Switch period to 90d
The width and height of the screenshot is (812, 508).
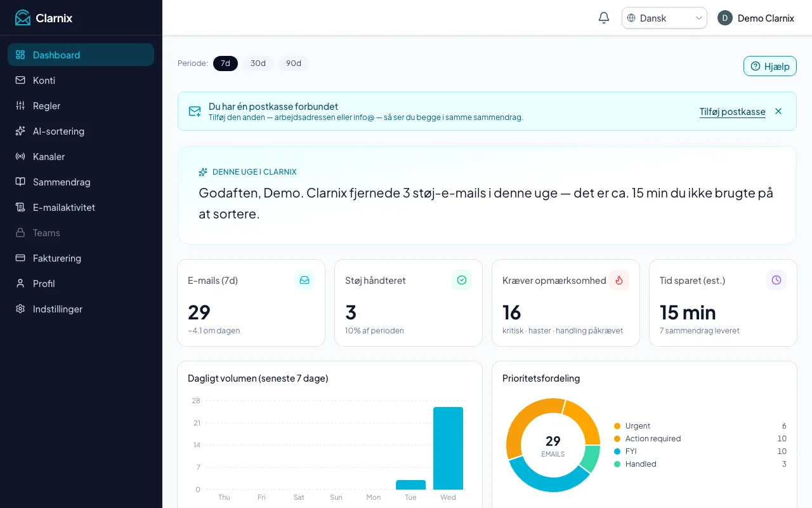click(294, 63)
